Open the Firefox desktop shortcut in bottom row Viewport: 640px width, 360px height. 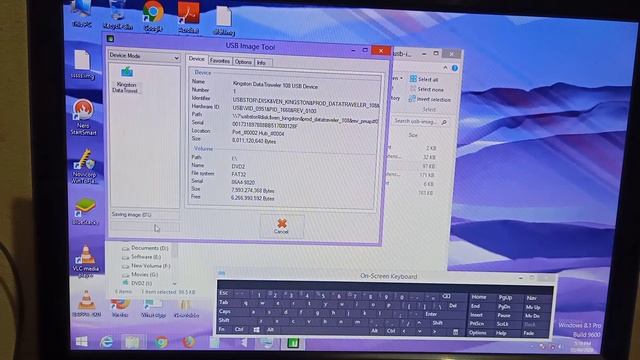[120, 307]
